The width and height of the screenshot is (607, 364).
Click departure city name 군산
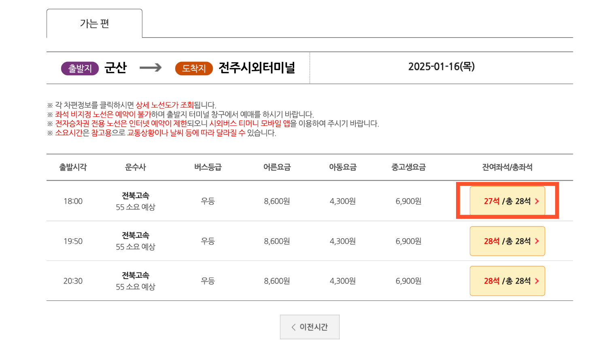click(116, 68)
